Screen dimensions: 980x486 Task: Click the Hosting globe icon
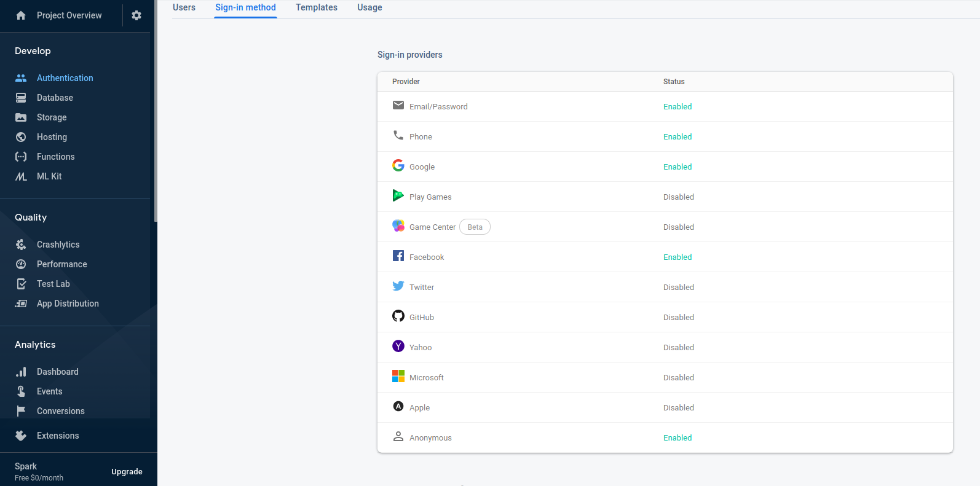click(x=21, y=137)
